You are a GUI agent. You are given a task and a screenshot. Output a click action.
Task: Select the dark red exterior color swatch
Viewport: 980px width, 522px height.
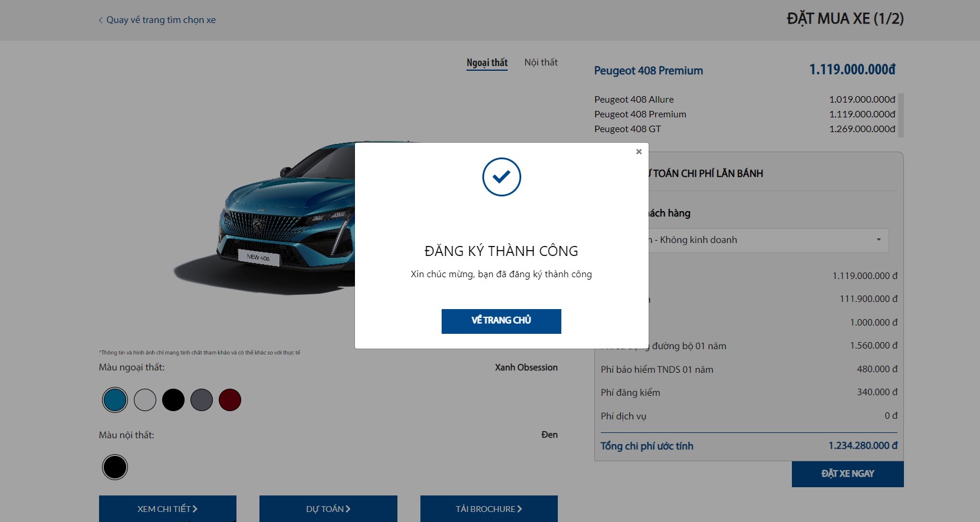(x=230, y=400)
